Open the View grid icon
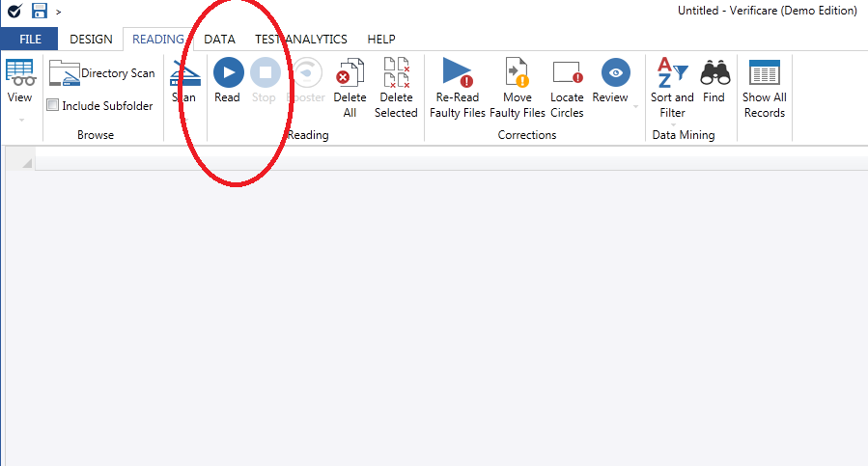 pos(20,72)
